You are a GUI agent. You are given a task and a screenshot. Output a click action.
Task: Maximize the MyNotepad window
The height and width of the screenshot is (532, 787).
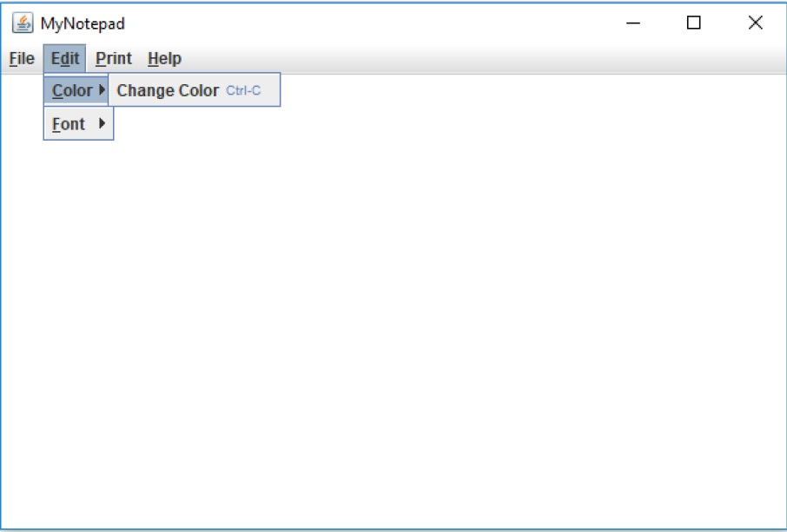click(x=692, y=23)
